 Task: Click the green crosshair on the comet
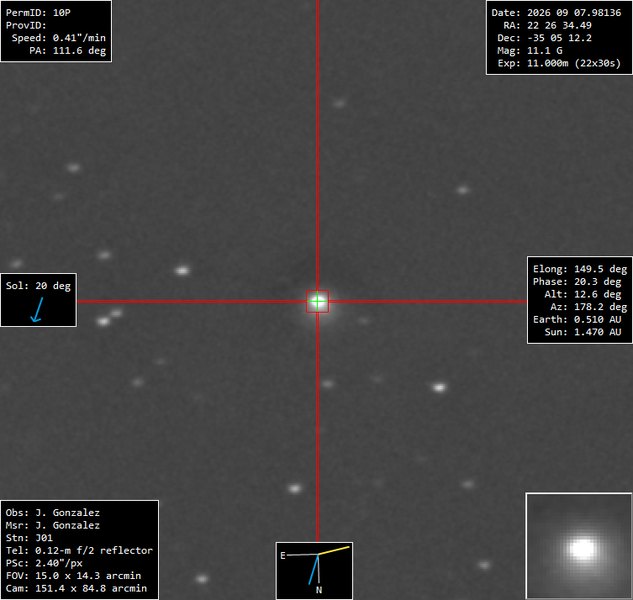(317, 301)
